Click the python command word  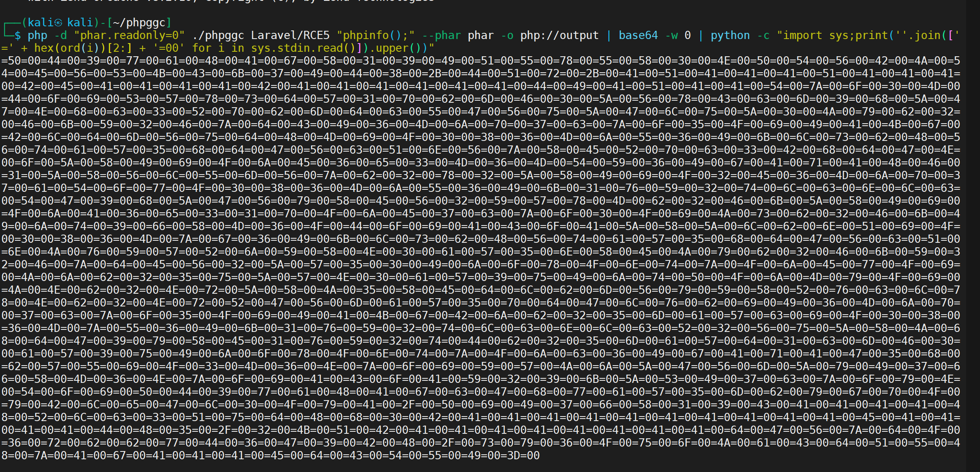point(730,36)
